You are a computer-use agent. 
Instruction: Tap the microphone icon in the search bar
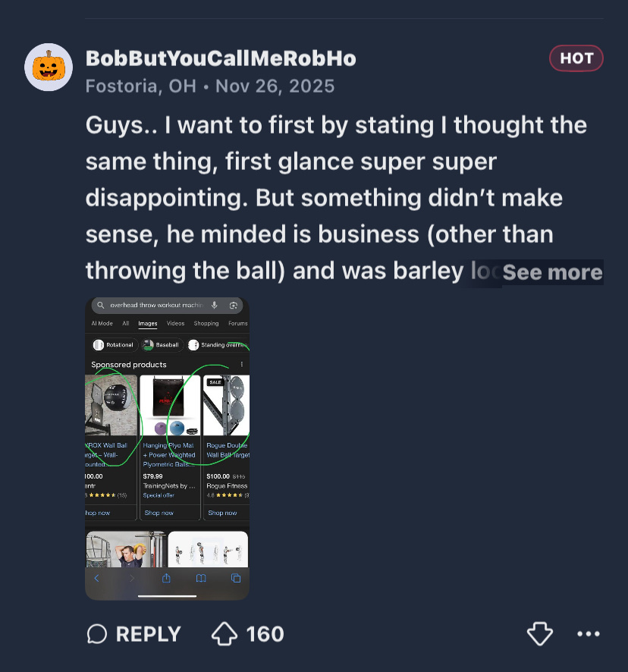click(x=215, y=305)
